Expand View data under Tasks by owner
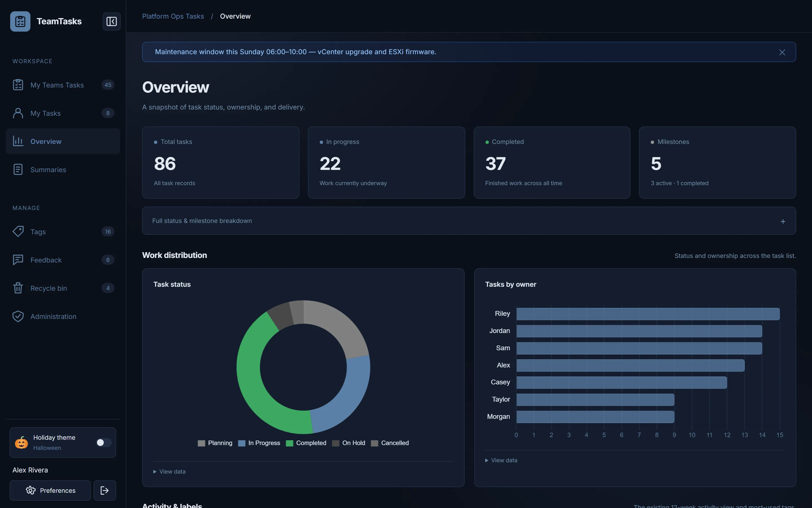812x508 pixels. pos(501,460)
